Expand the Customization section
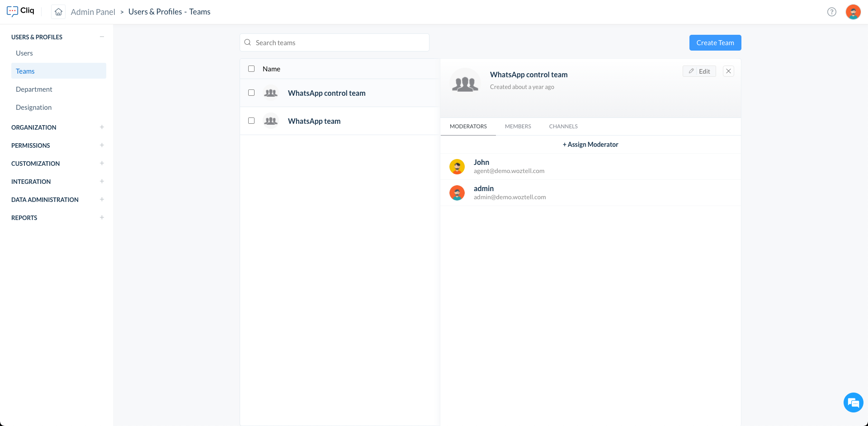868x426 pixels. [102, 163]
